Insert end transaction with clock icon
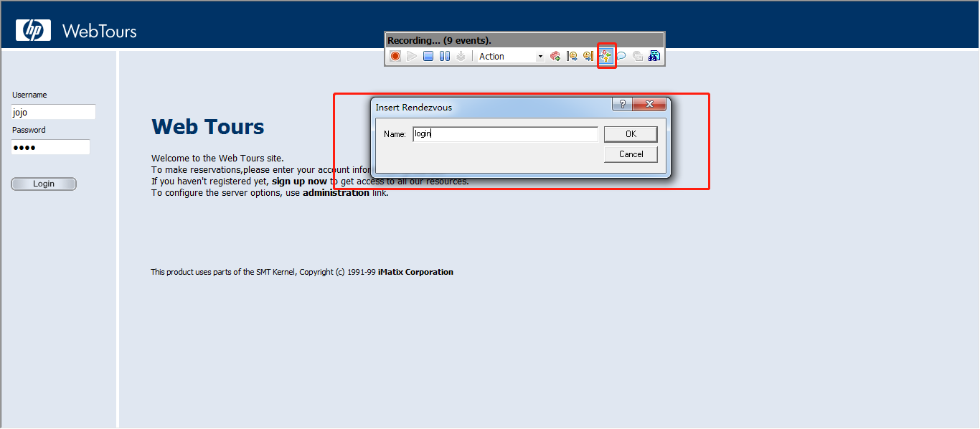Image resolution: width=980 pixels, height=429 pixels. [588, 56]
